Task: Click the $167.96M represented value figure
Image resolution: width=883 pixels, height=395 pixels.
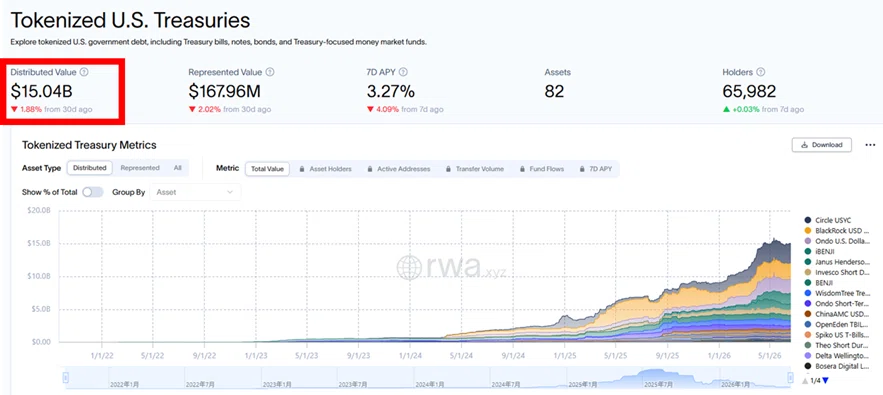Action: [224, 91]
